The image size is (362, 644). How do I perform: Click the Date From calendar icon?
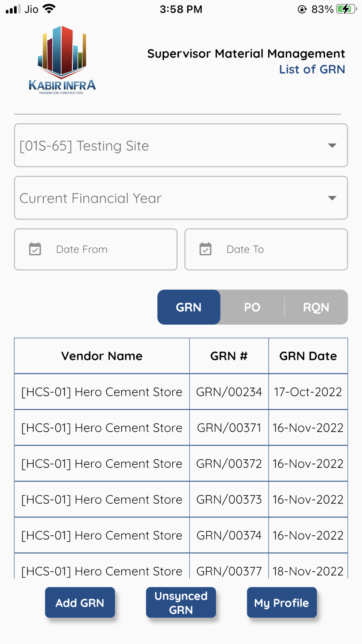35,249
